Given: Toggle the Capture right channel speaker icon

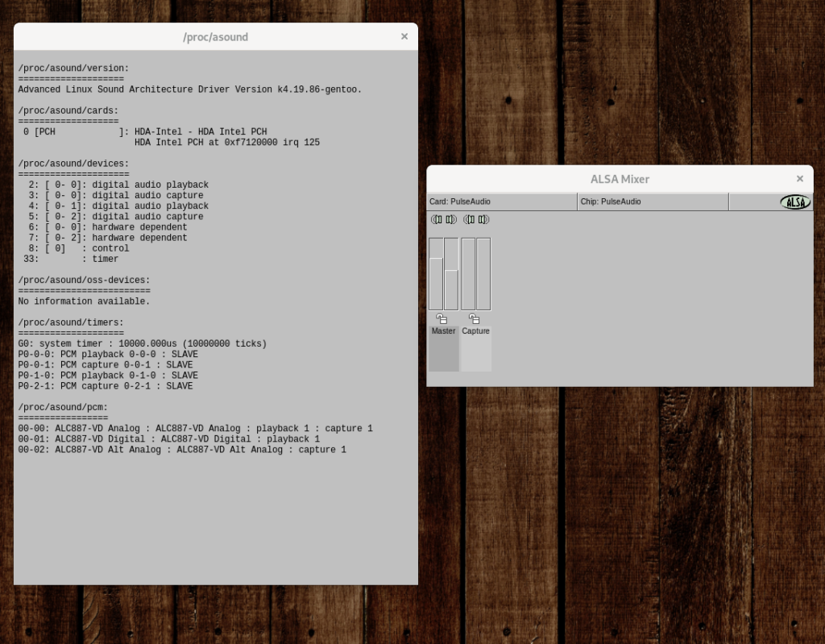Looking at the screenshot, I should point(483,219).
